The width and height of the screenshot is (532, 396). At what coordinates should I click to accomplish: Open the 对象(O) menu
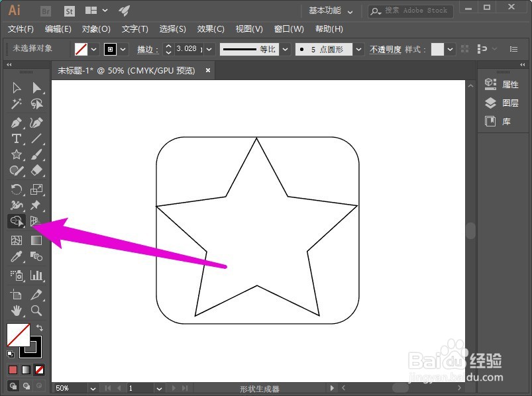point(96,29)
